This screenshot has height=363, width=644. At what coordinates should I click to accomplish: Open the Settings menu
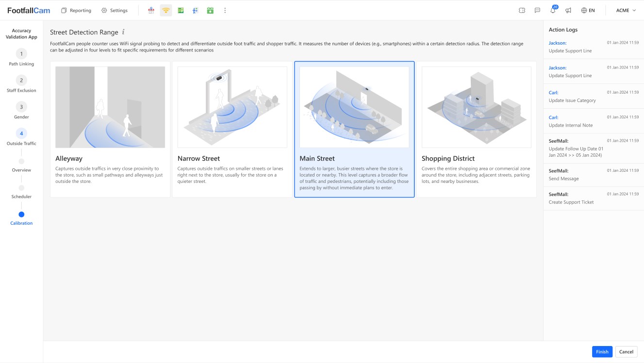(115, 10)
